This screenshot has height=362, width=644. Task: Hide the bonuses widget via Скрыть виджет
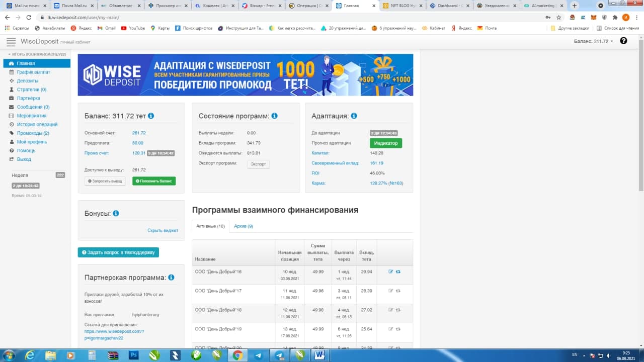163,230
